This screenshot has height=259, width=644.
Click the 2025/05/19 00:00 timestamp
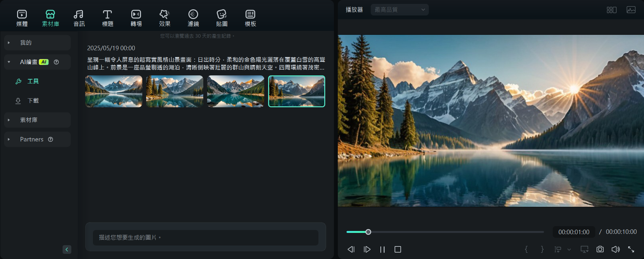coord(111,48)
